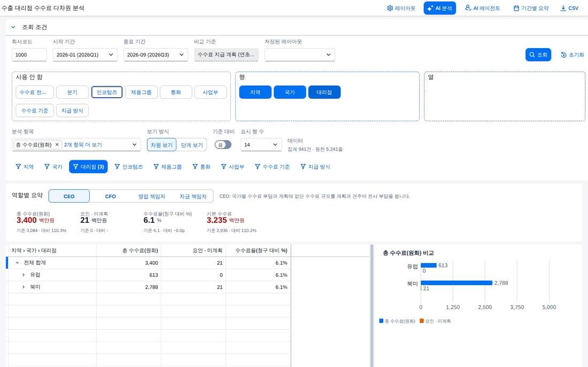Click the 비교 기준 field
The height and width of the screenshot is (367, 588).
tap(226, 54)
